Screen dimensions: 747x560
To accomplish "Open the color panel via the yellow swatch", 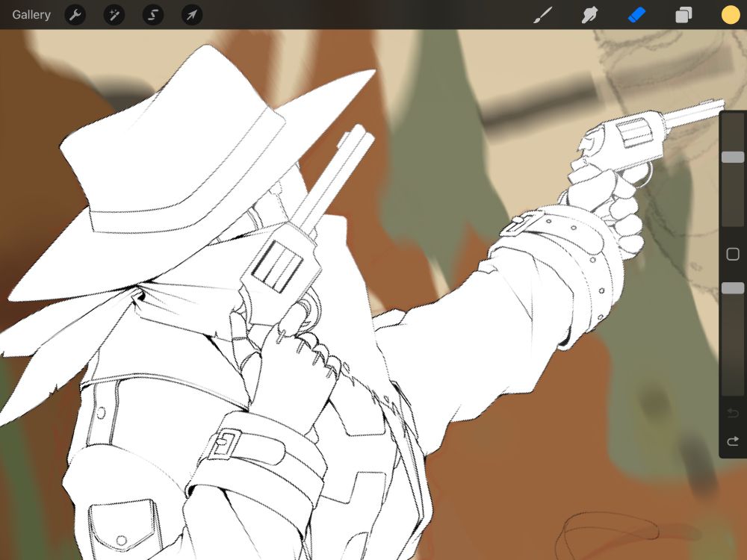I will click(731, 14).
